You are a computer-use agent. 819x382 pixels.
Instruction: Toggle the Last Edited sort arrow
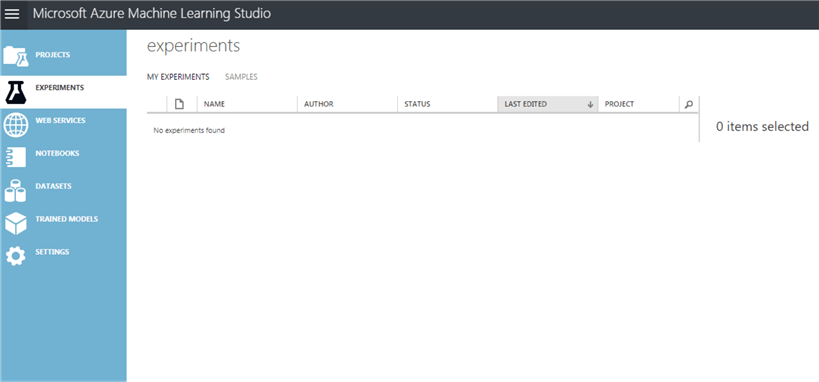(590, 105)
